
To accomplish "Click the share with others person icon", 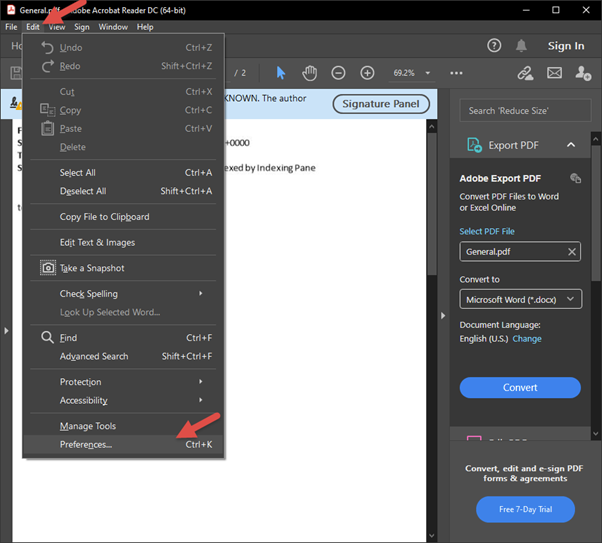I will point(583,73).
